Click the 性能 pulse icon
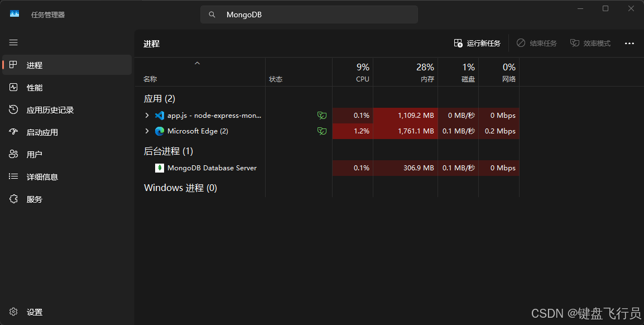644x325 pixels. pos(13,87)
